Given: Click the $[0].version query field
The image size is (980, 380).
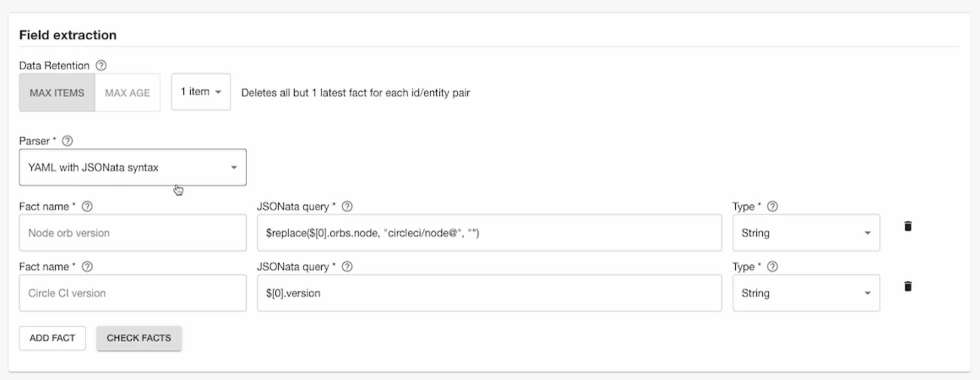Looking at the screenshot, I should (489, 293).
